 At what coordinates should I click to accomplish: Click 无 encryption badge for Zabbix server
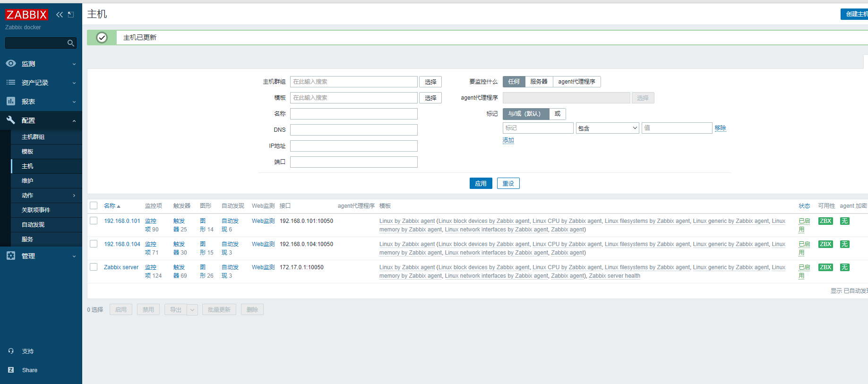(844, 267)
